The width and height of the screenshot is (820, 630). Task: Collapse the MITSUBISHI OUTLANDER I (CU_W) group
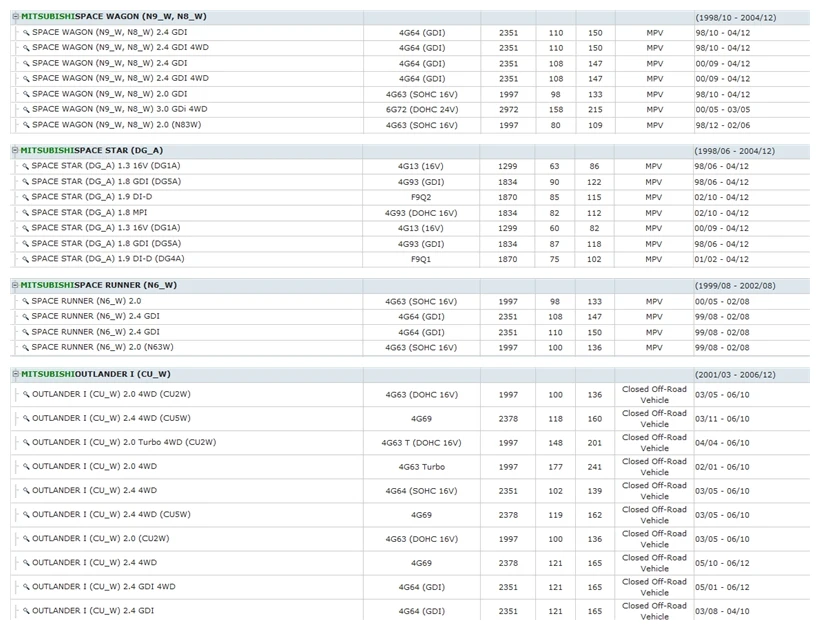15,374
